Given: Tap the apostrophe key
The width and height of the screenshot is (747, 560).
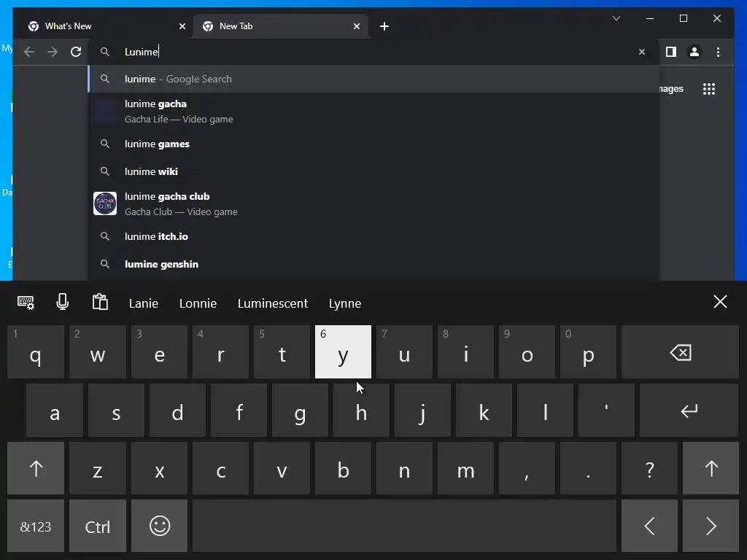Looking at the screenshot, I should point(606,410).
